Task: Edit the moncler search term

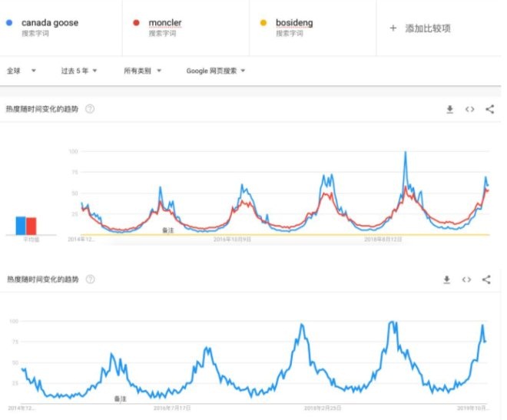Action: 165,22
